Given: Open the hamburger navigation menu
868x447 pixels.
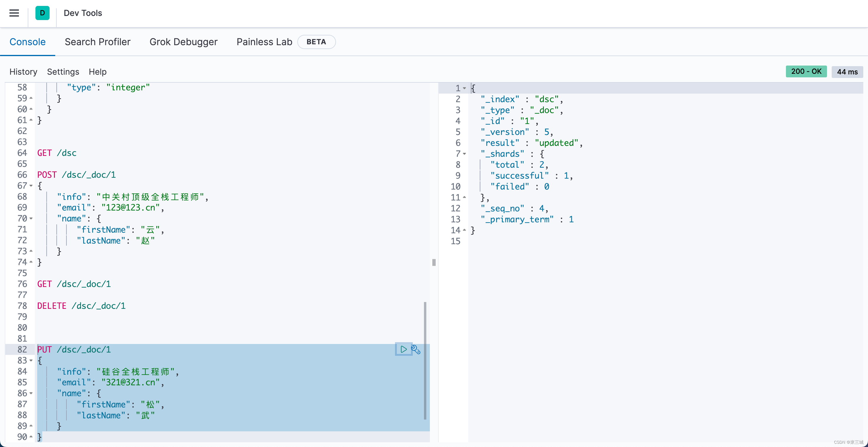Looking at the screenshot, I should pos(14,13).
